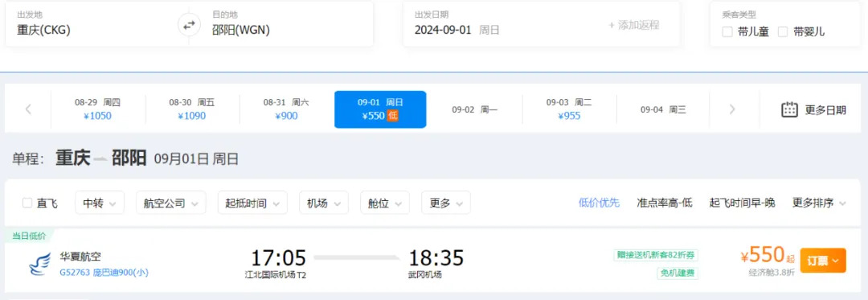Show earlier dates with left arrow
This screenshot has height=300, width=868.
[x=28, y=109]
